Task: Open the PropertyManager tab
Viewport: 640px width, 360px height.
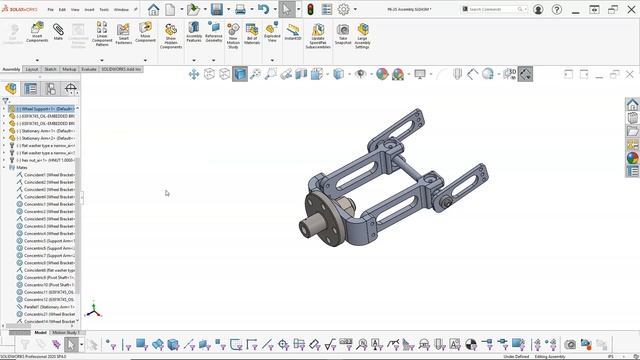Action: (x=31, y=89)
